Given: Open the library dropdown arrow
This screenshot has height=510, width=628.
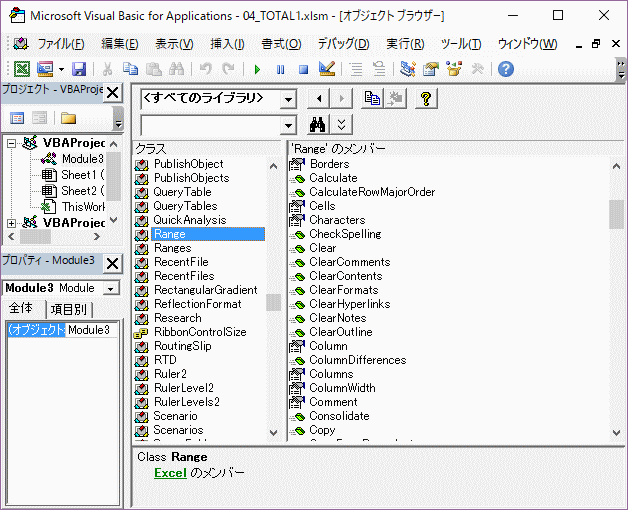Looking at the screenshot, I should coord(288,100).
